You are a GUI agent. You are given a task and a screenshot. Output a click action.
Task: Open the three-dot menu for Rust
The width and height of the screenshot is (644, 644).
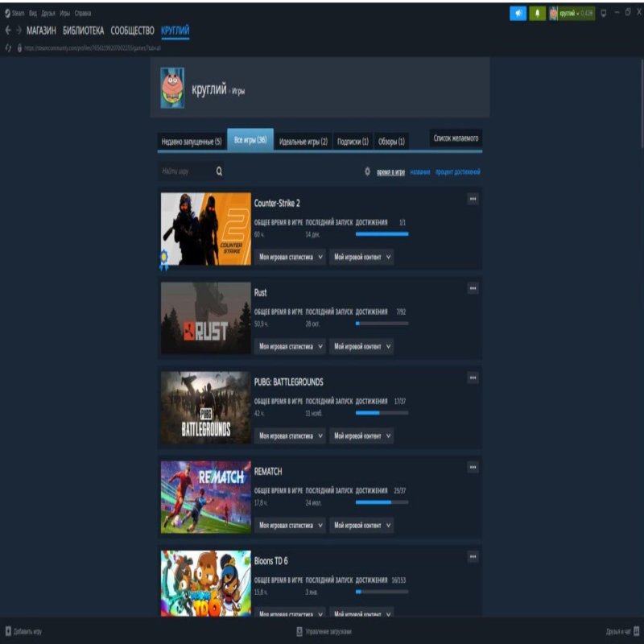473,289
